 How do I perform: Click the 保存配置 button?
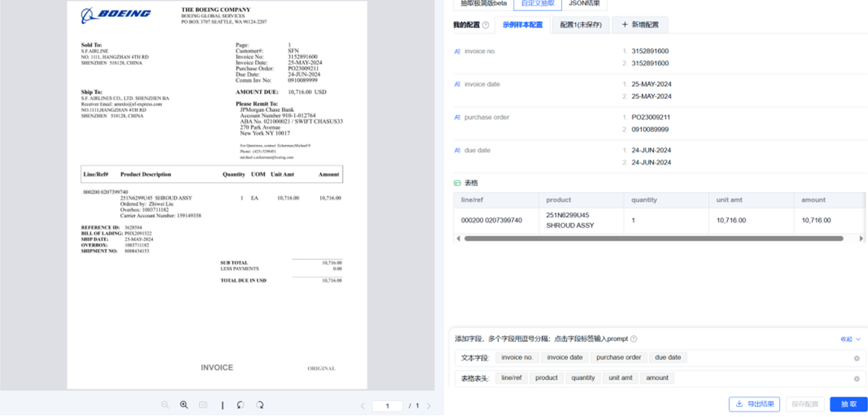pyautogui.click(x=805, y=404)
